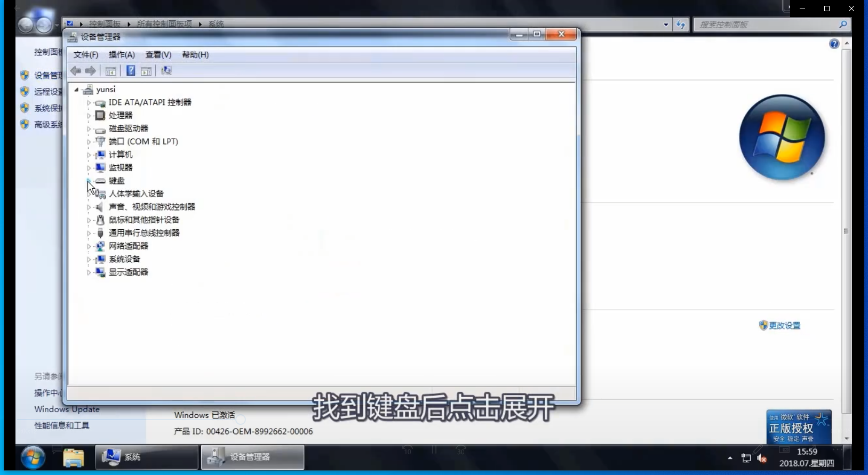Click the network tray icon
The height and width of the screenshot is (475, 868).
point(746,458)
